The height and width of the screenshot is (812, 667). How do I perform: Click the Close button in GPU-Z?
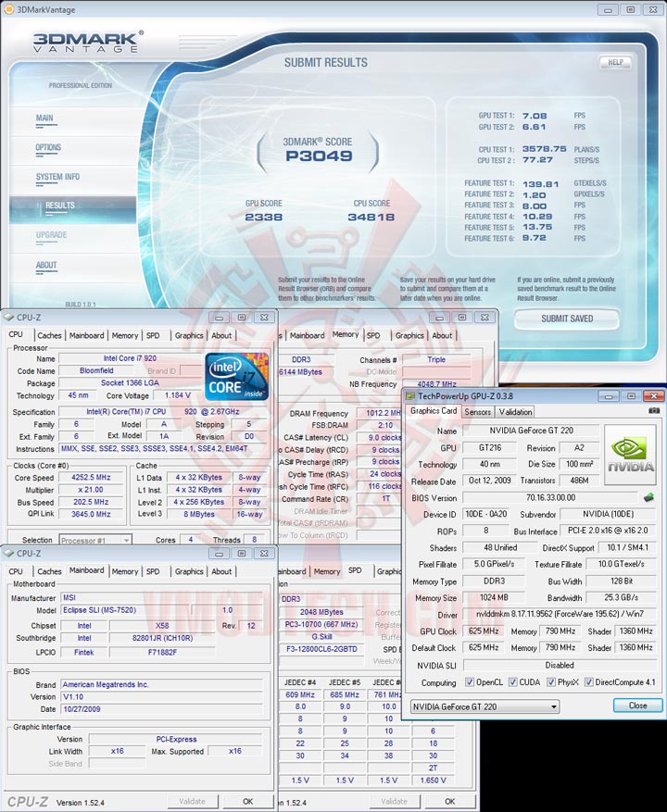pyautogui.click(x=637, y=706)
